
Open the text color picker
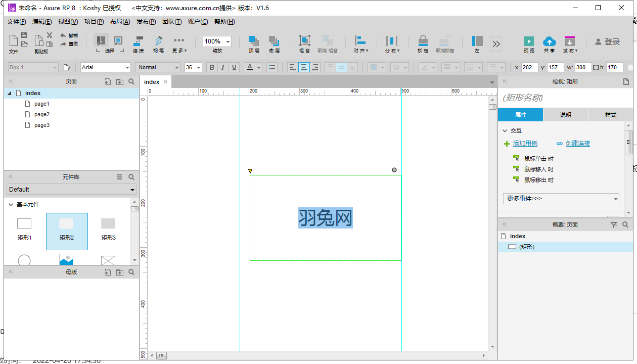pos(253,67)
